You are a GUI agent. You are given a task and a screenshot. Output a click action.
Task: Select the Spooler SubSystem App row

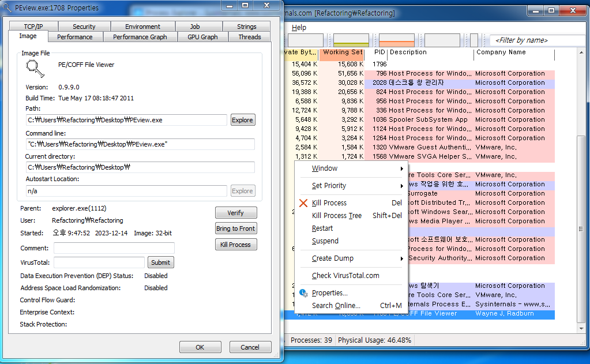pos(419,120)
